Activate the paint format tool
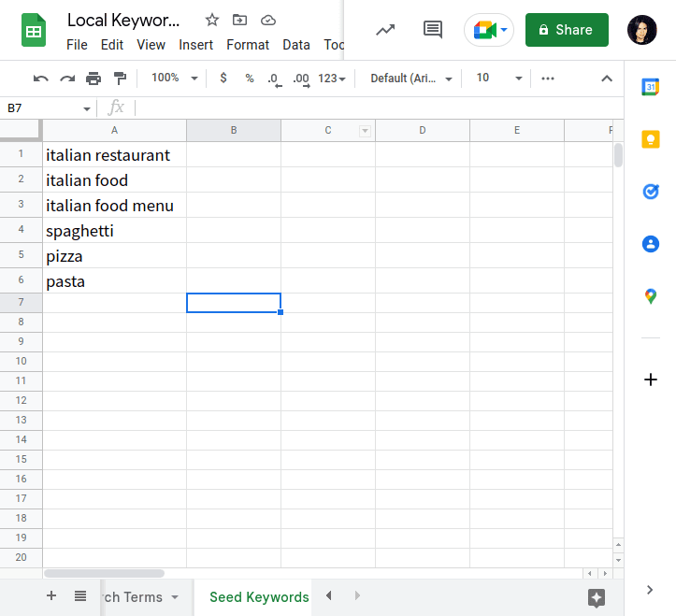 pos(120,79)
